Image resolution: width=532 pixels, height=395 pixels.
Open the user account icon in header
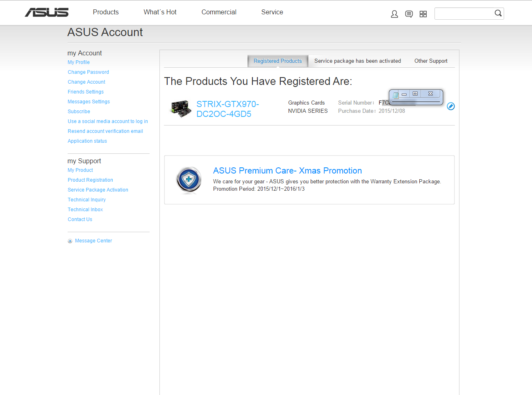394,14
